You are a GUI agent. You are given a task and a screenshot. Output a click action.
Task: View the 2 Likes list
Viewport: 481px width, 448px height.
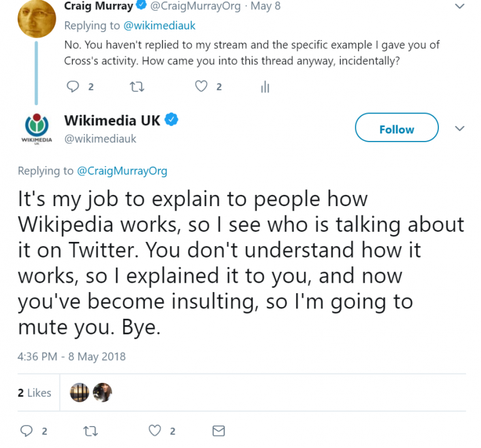(x=34, y=393)
